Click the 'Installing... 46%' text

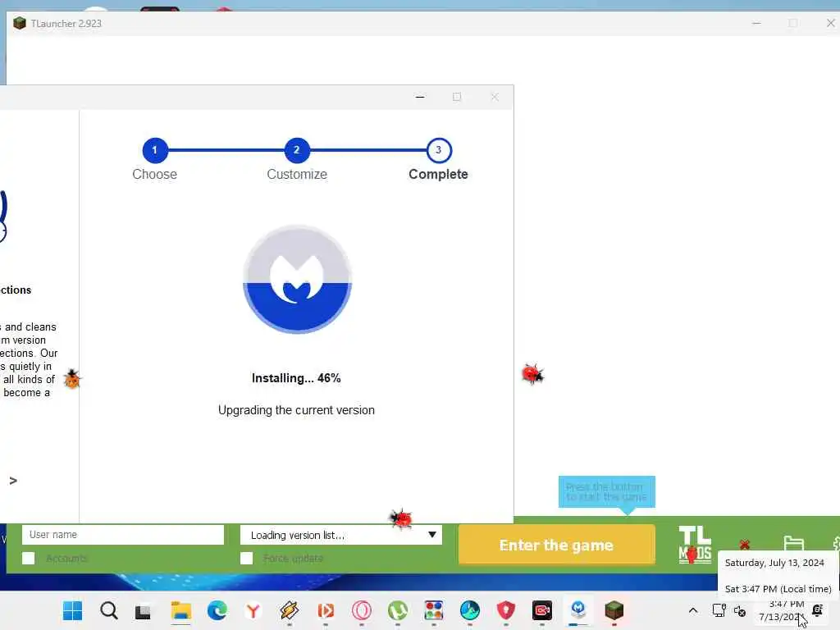click(x=296, y=378)
